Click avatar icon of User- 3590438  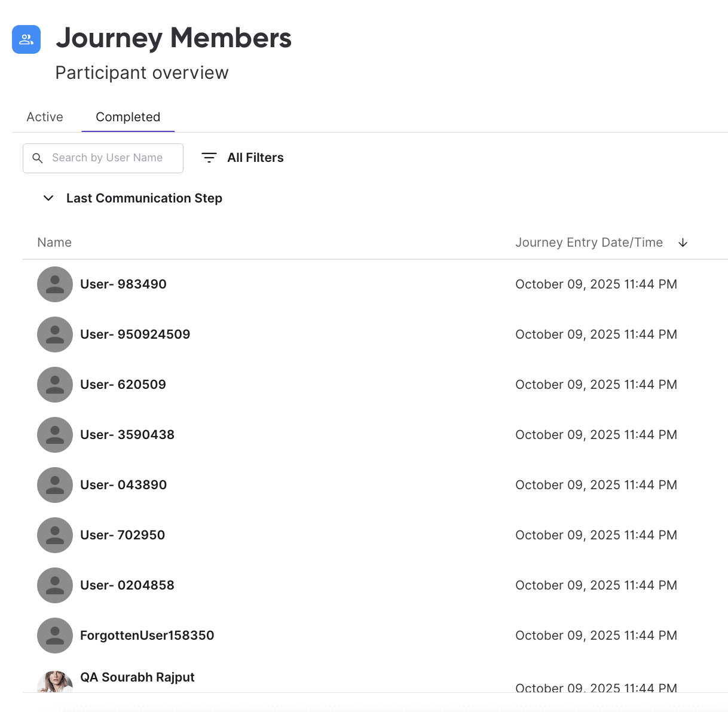coord(55,435)
